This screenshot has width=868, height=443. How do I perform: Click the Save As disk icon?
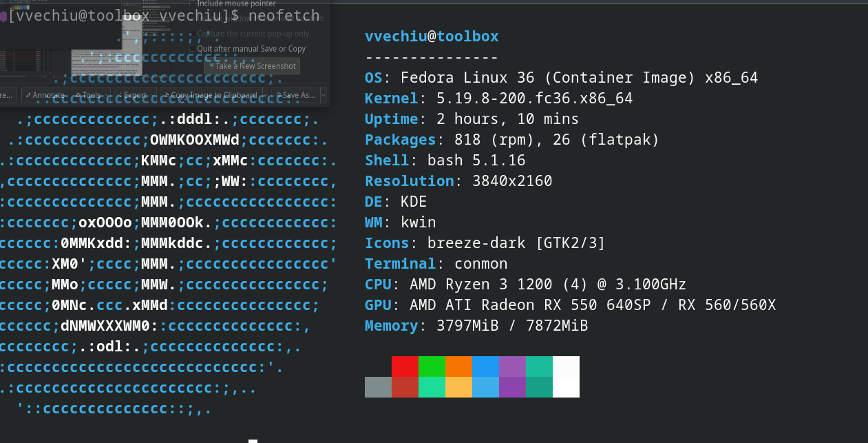click(277, 95)
